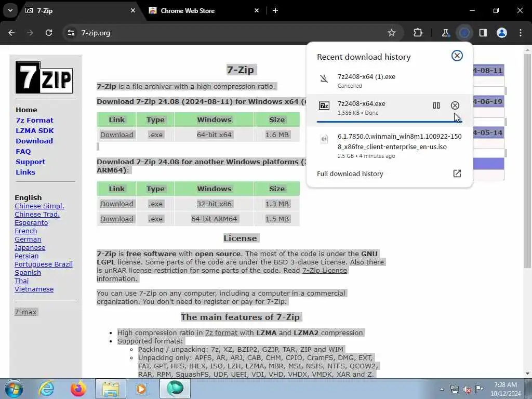
Task: Open a new tab with plus button
Action: (x=275, y=10)
